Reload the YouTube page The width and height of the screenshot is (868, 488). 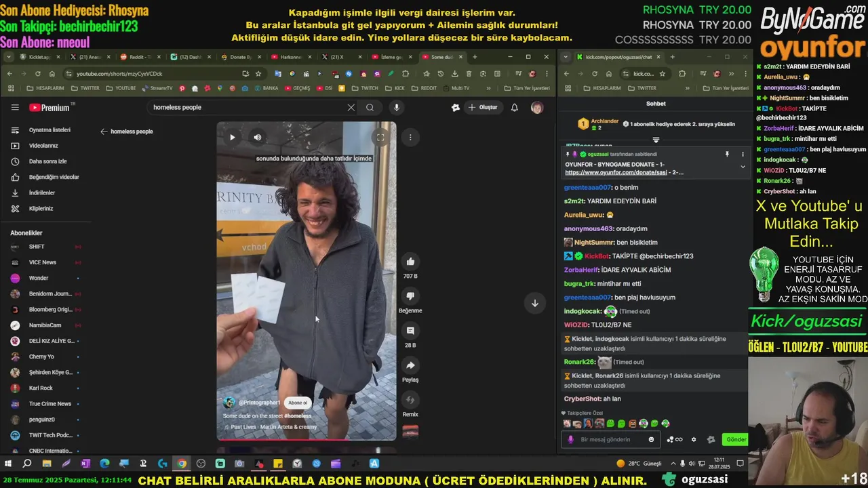(x=37, y=73)
